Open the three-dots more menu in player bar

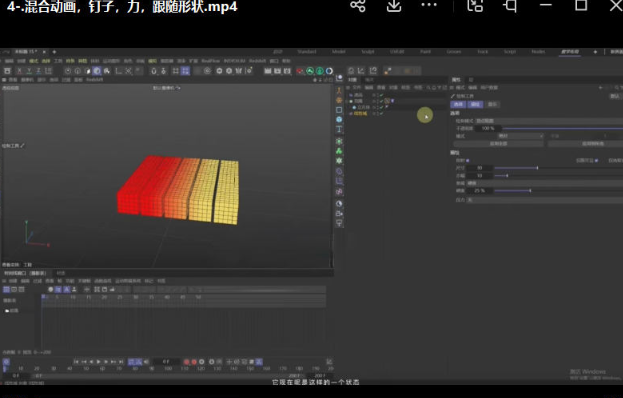(x=429, y=5)
